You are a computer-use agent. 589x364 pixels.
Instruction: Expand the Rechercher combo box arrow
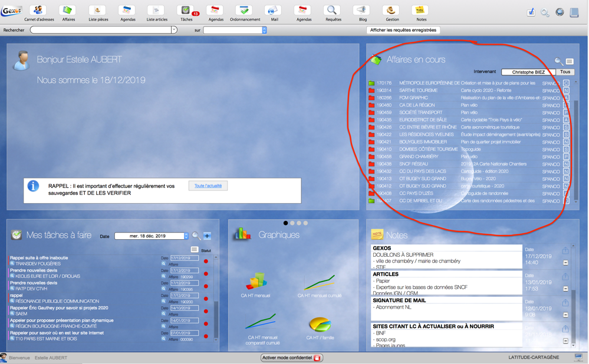(174, 30)
